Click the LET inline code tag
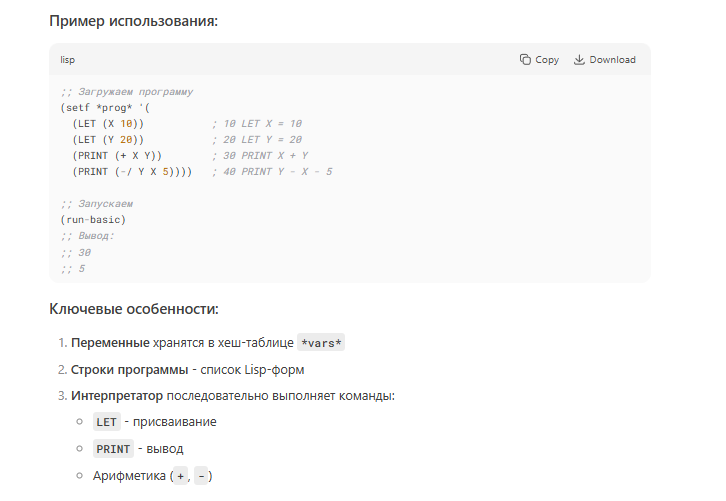Viewport: 726px width, 501px height. point(105,422)
